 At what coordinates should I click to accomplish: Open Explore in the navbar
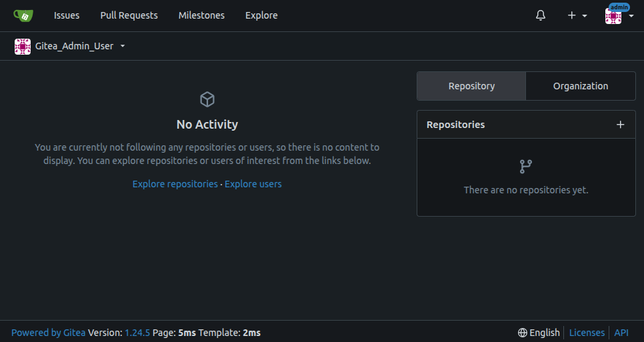click(x=261, y=15)
